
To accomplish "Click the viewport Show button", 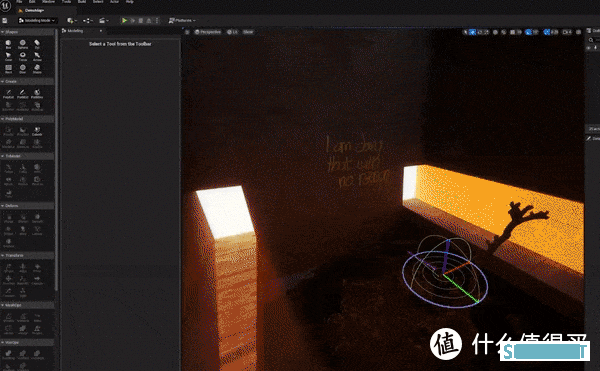I will (x=248, y=32).
